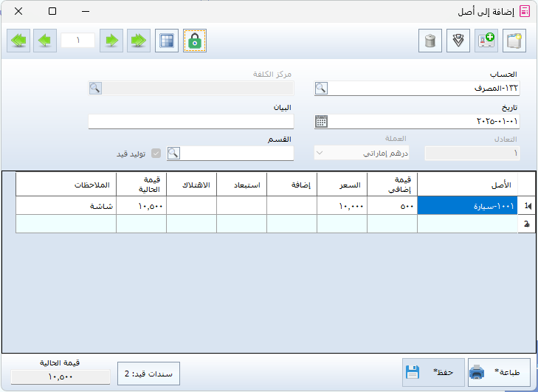Click the search icon in القسم field
The width and height of the screenshot is (538, 392).
[x=173, y=154]
